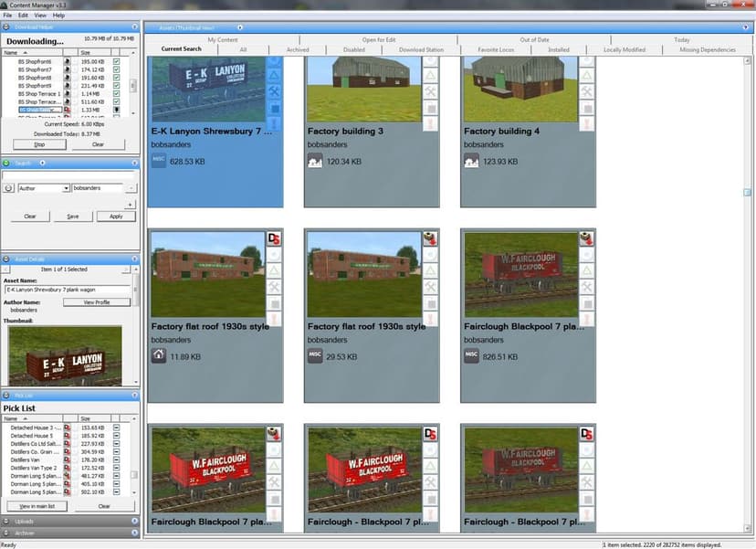Click download status icon on Fairclough Blackpool 826.51 KB card
This screenshot has height=549, width=756.
click(x=586, y=238)
